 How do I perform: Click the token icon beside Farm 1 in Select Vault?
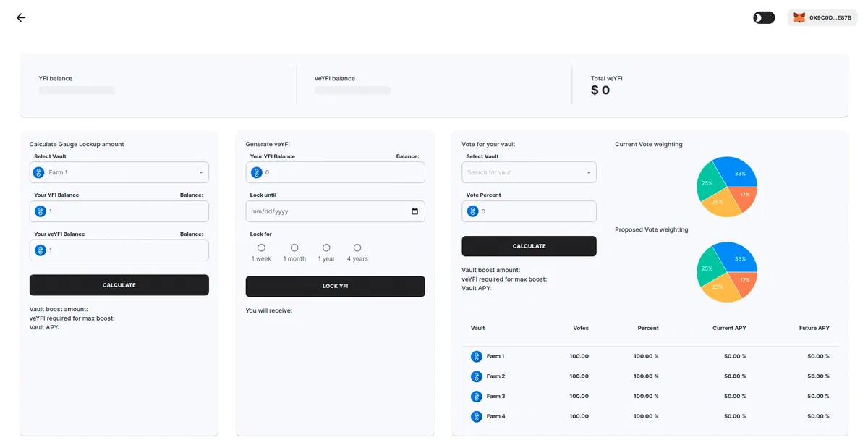pyautogui.click(x=39, y=172)
